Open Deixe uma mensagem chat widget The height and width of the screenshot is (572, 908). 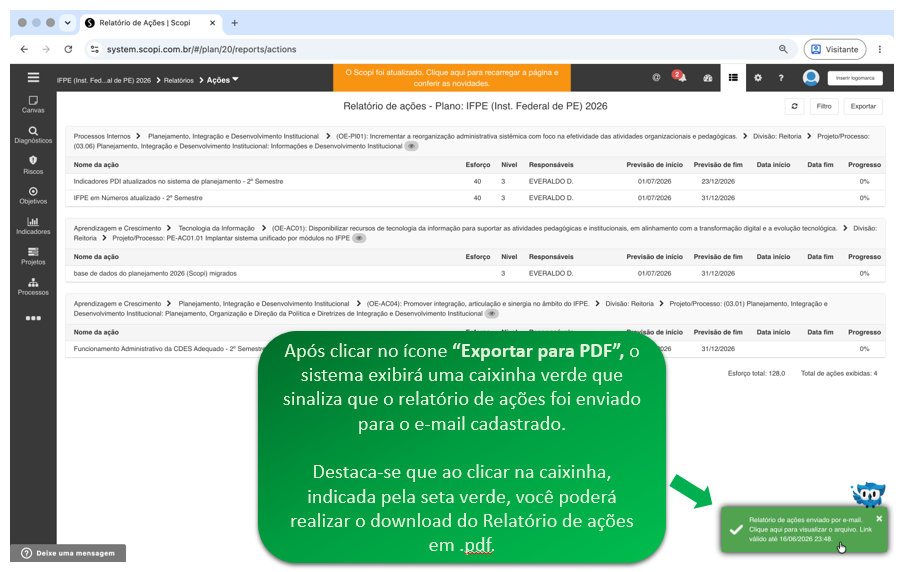pos(68,553)
